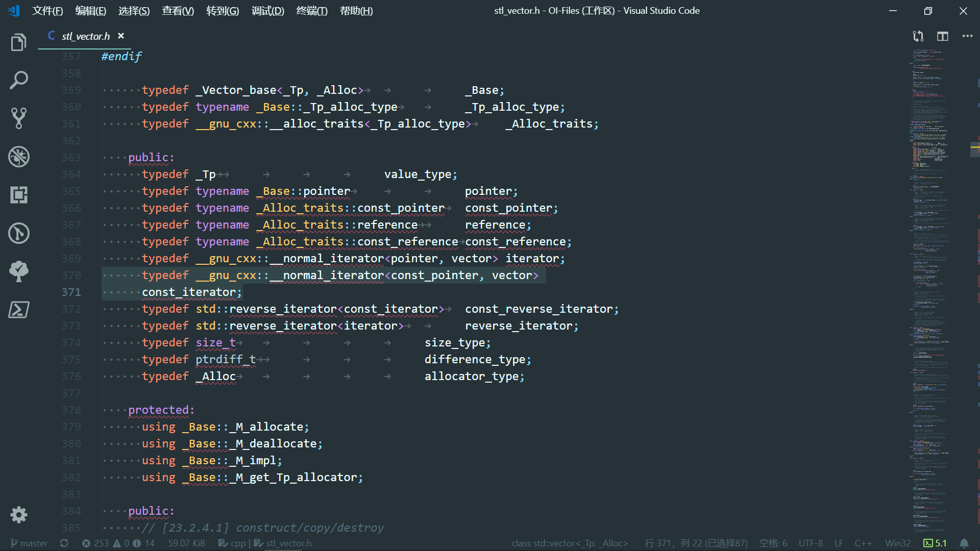
Task: Open the 终端 menu
Action: [311, 11]
